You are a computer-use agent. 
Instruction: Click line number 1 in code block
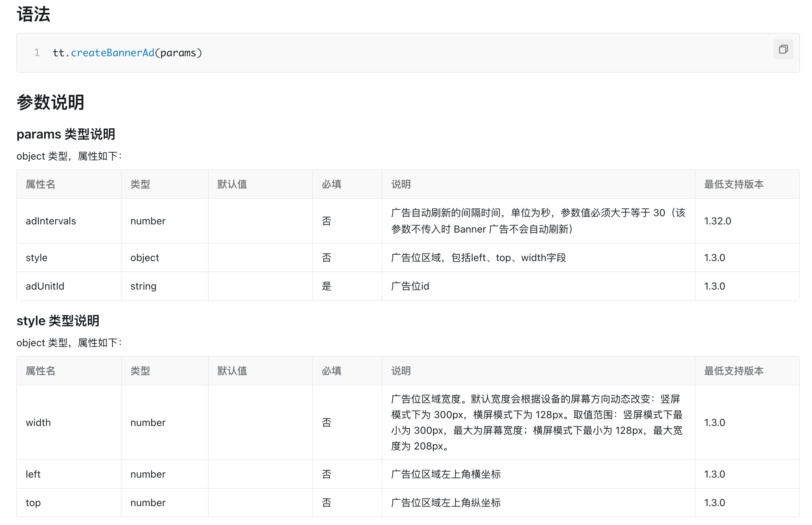(x=37, y=53)
